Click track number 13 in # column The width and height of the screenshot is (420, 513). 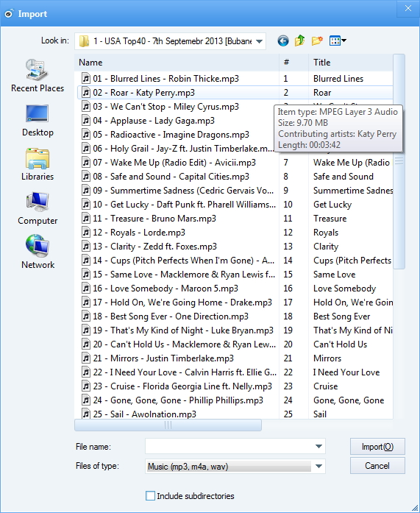(288, 247)
